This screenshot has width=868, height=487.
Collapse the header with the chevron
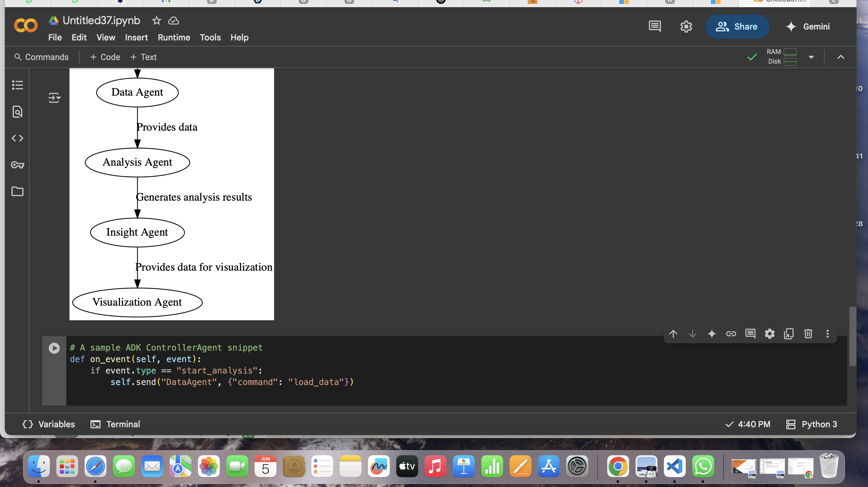[x=841, y=57]
